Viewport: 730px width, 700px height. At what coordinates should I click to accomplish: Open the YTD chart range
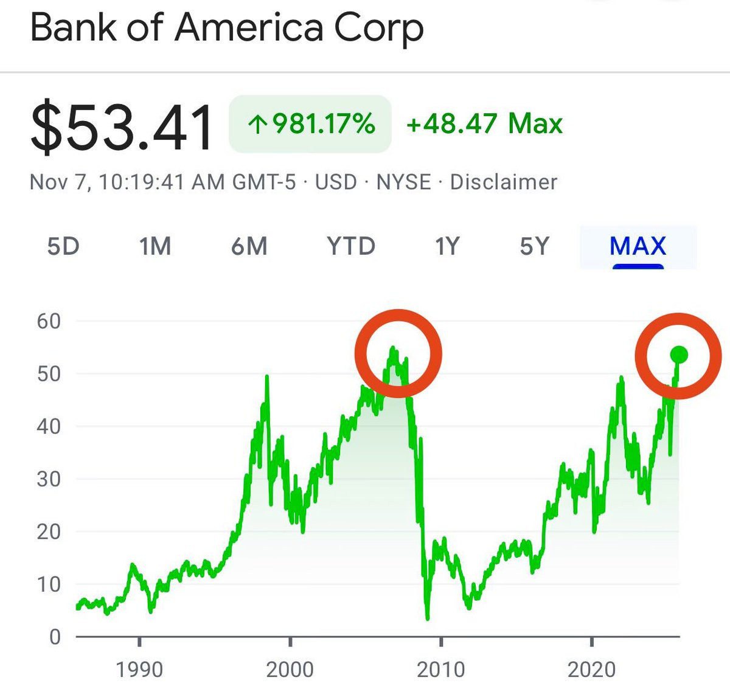click(x=351, y=246)
